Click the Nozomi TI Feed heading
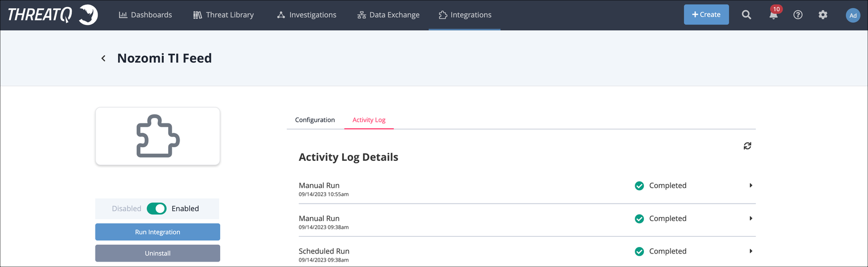Viewport: 868px width, 267px height. (164, 58)
